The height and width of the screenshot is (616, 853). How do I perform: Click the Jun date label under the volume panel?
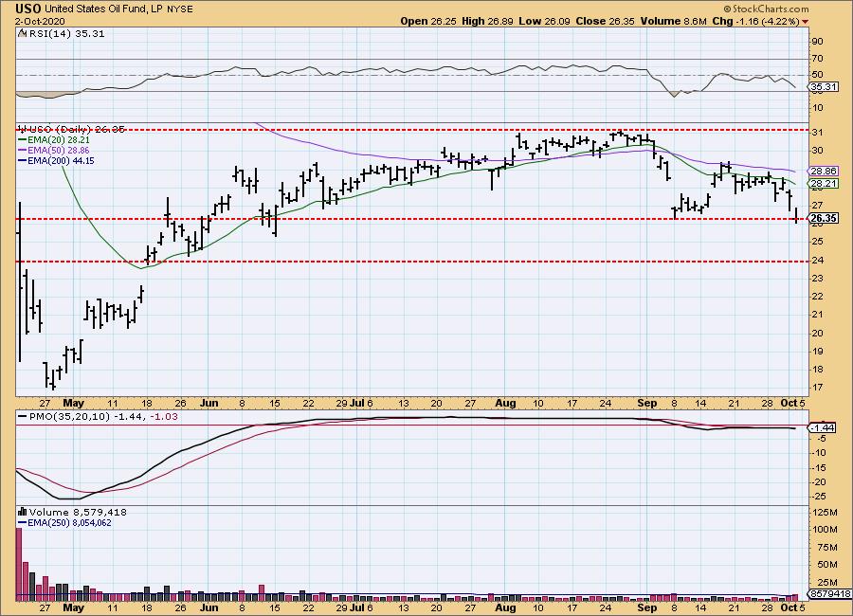(x=209, y=607)
